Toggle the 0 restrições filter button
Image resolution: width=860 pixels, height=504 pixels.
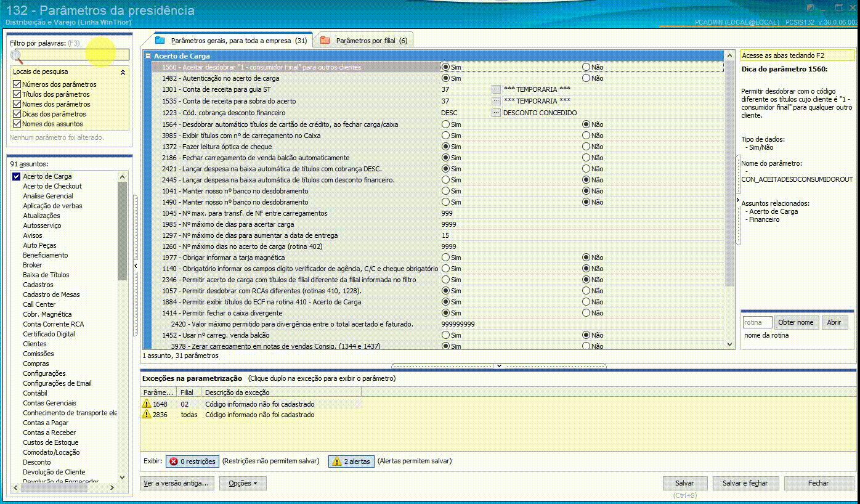click(x=192, y=461)
